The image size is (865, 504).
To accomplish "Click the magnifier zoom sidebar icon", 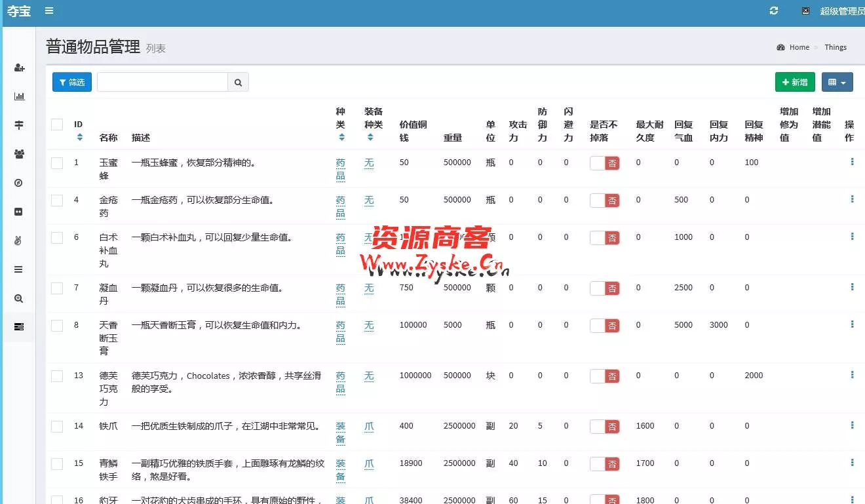I will [x=19, y=298].
